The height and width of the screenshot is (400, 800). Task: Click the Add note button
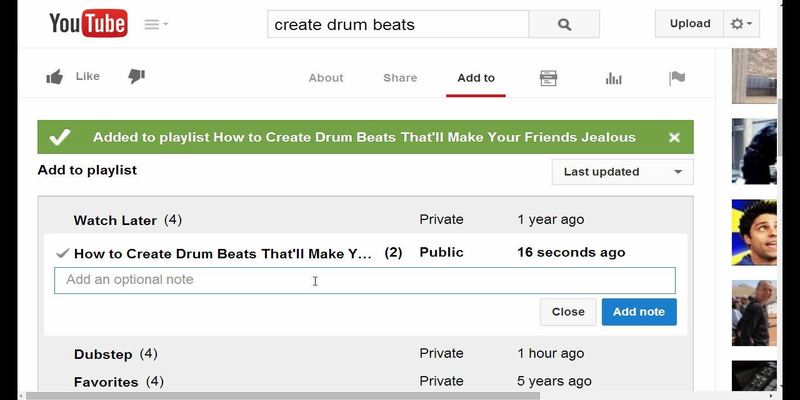pos(638,312)
